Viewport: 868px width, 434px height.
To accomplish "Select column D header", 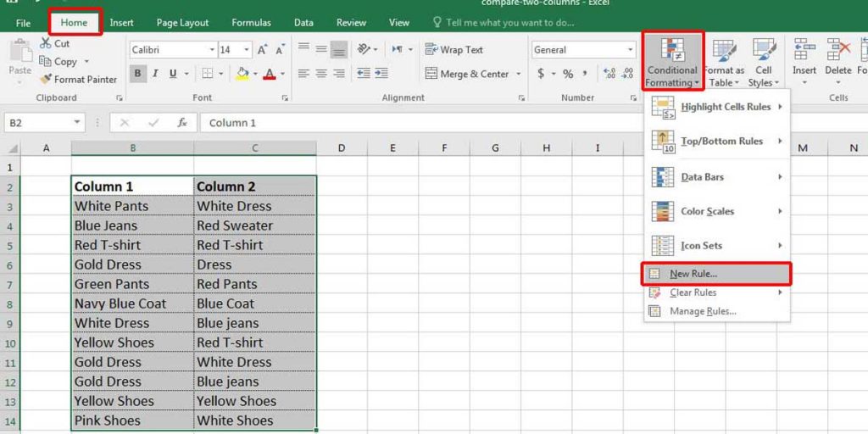I will [x=342, y=147].
